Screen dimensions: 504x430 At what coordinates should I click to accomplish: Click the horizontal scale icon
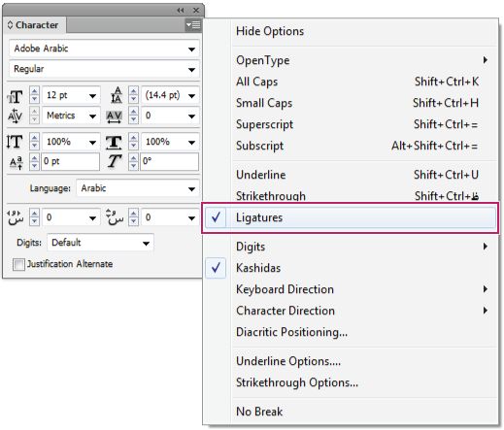pyautogui.click(x=114, y=143)
